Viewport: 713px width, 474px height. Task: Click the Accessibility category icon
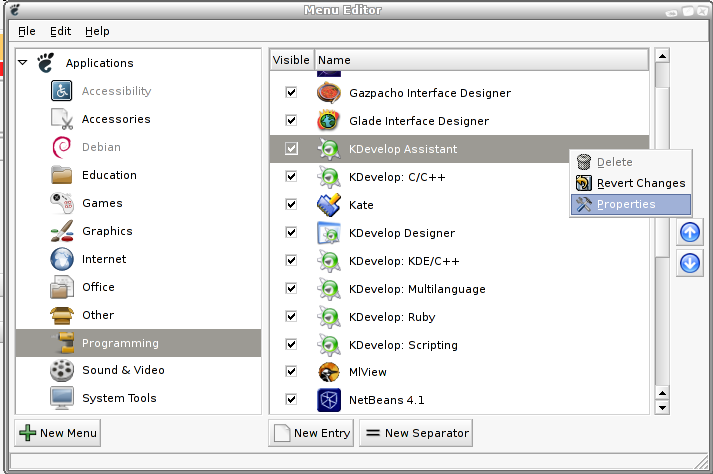pyautogui.click(x=61, y=91)
